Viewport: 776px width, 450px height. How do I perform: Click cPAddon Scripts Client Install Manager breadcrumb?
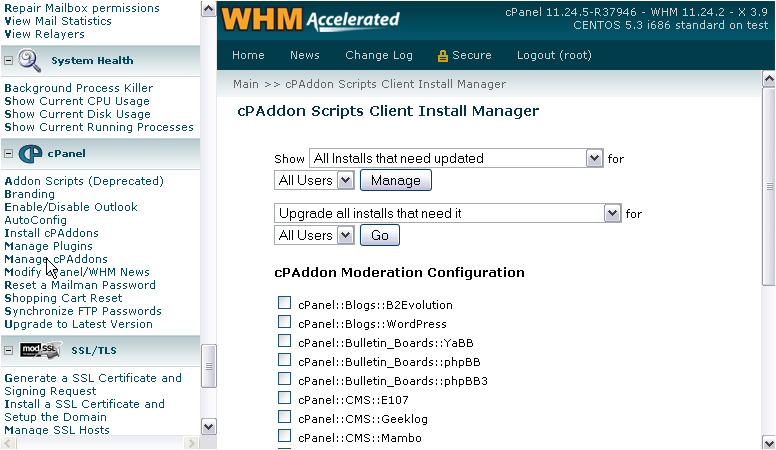395,84
